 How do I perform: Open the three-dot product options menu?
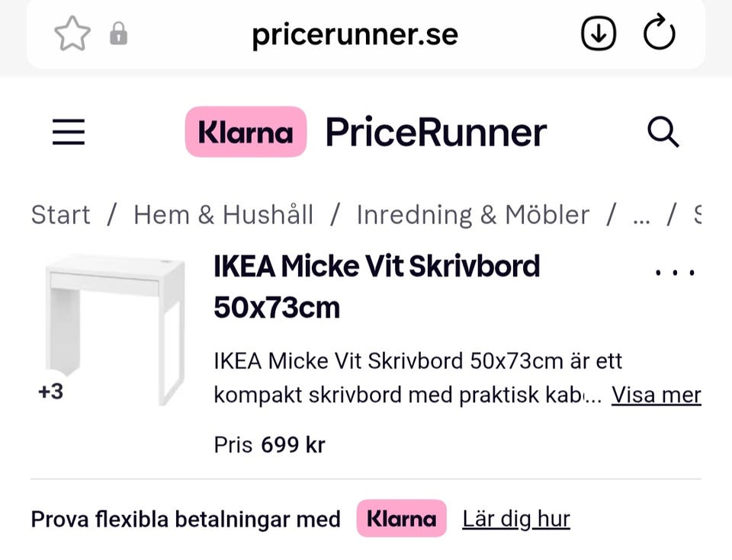[x=675, y=272]
